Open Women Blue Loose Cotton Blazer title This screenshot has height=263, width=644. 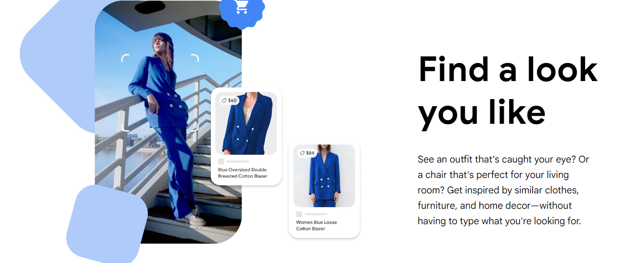316,226
